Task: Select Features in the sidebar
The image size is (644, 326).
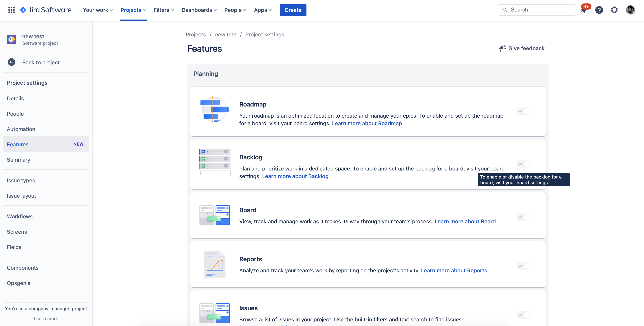Action: (46, 144)
